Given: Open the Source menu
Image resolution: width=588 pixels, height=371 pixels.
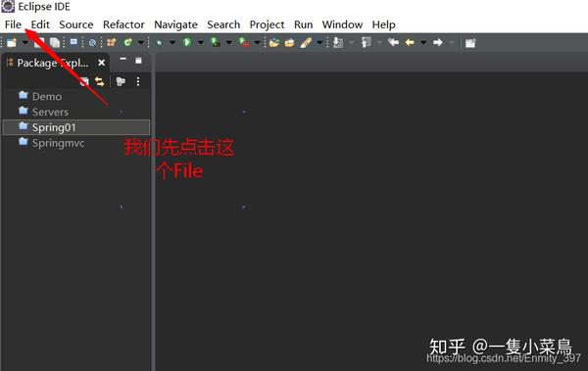Looking at the screenshot, I should point(76,24).
